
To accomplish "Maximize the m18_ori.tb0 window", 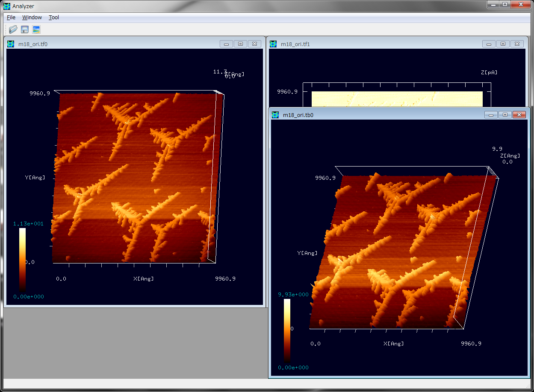I will pyautogui.click(x=505, y=114).
